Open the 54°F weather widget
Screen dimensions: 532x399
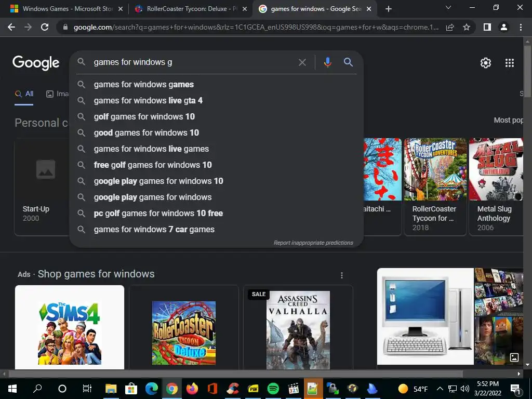click(413, 389)
